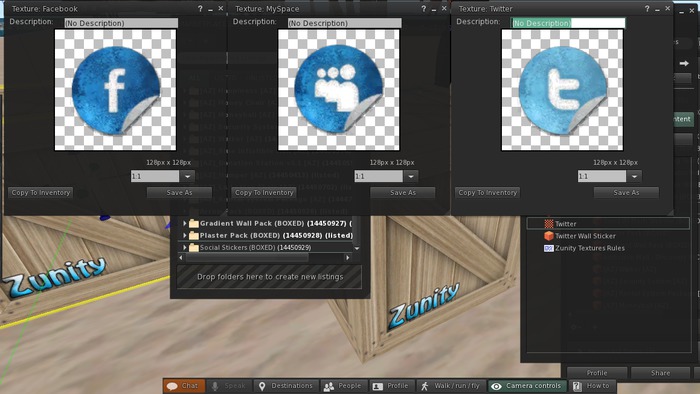Image resolution: width=700 pixels, height=394 pixels.
Task: Toggle Speak microphone button
Action: [x=229, y=386]
